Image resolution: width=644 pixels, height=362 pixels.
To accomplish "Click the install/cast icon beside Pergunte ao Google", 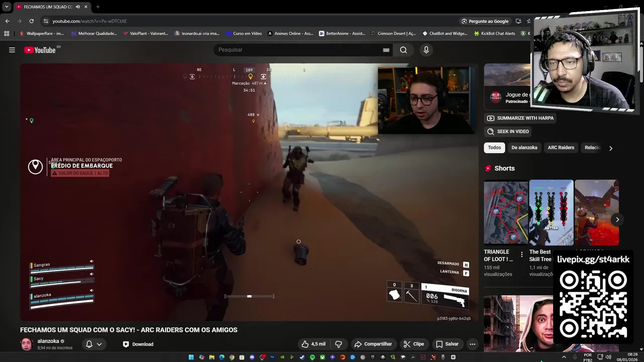I will point(518,21).
